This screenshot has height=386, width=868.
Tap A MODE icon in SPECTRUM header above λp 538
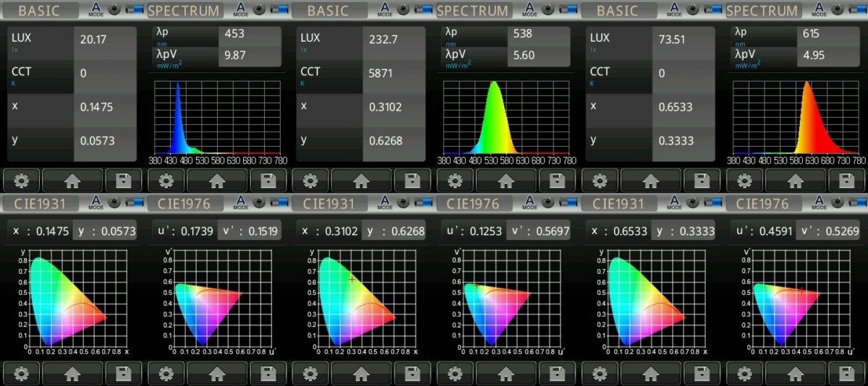[x=529, y=10]
